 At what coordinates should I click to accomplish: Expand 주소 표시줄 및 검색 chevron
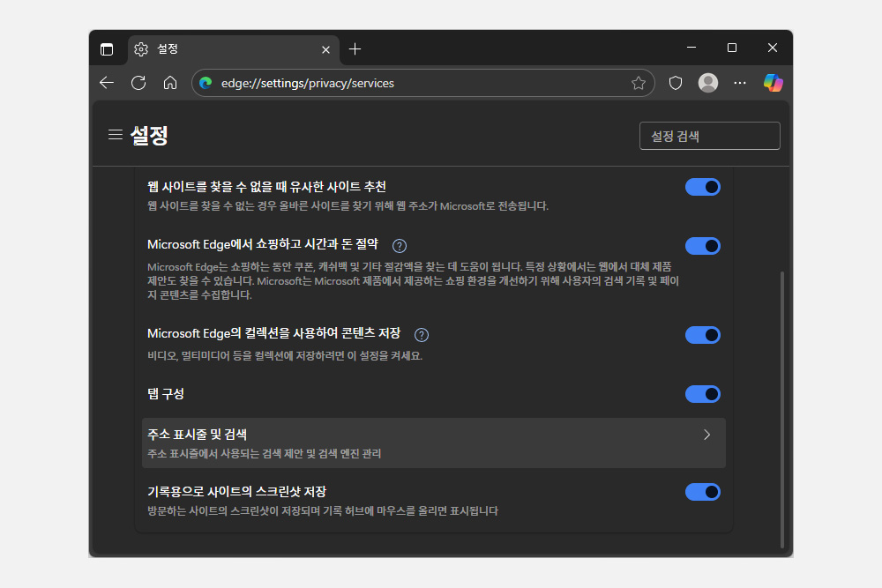pos(707,435)
